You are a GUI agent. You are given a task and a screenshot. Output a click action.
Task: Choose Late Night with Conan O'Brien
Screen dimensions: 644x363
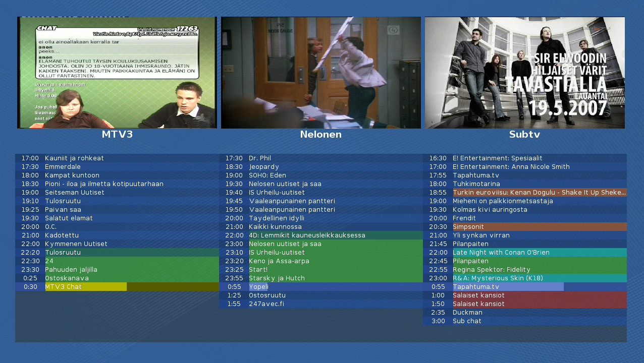click(525, 253)
